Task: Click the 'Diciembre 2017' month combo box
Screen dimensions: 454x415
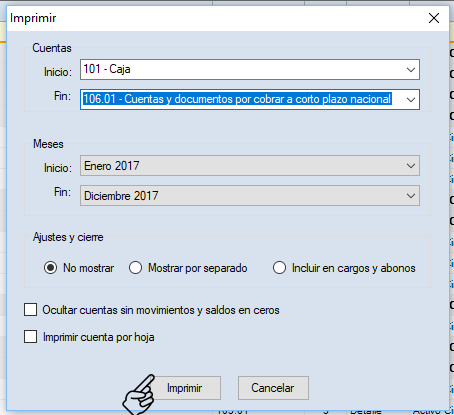Action: click(250, 196)
